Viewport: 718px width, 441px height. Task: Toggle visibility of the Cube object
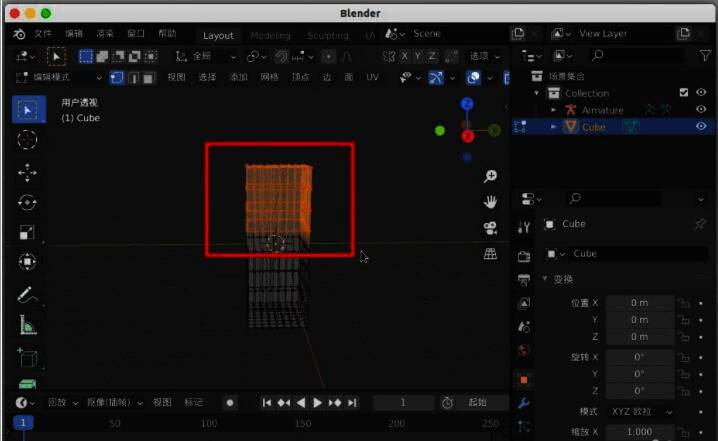click(x=701, y=127)
